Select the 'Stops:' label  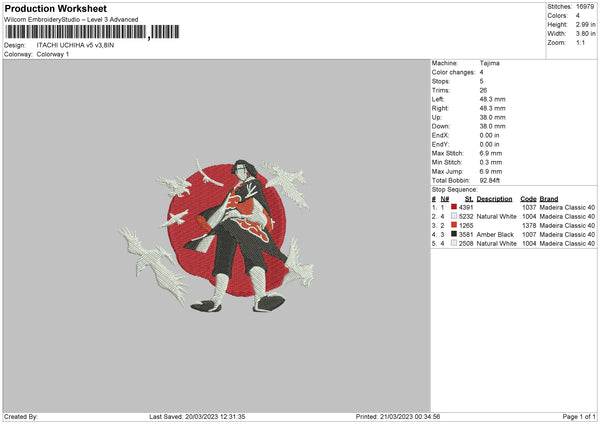point(441,81)
